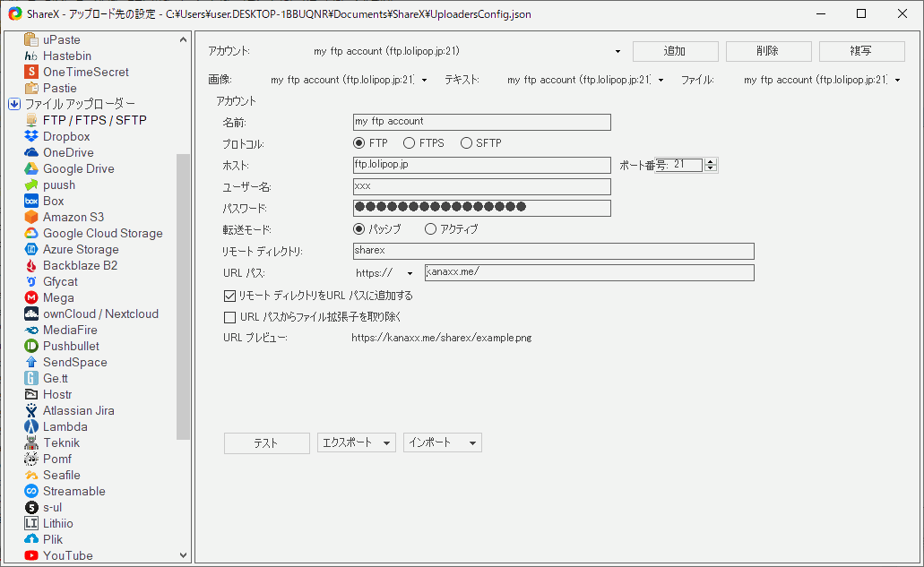
Task: Click the 複写 button
Action: pos(861,51)
